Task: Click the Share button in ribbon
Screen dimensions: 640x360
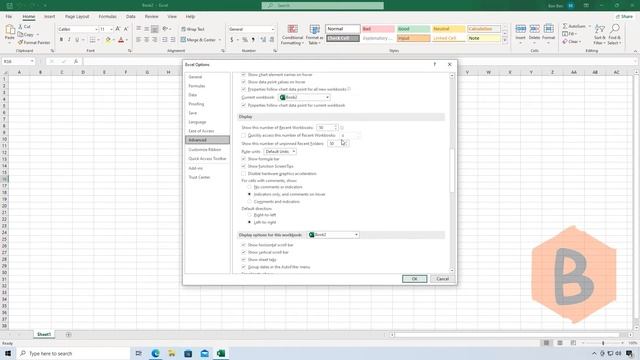Action: 624,16
